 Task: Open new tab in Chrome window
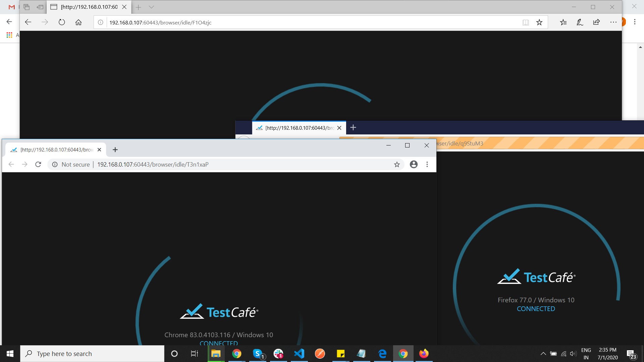pyautogui.click(x=115, y=149)
